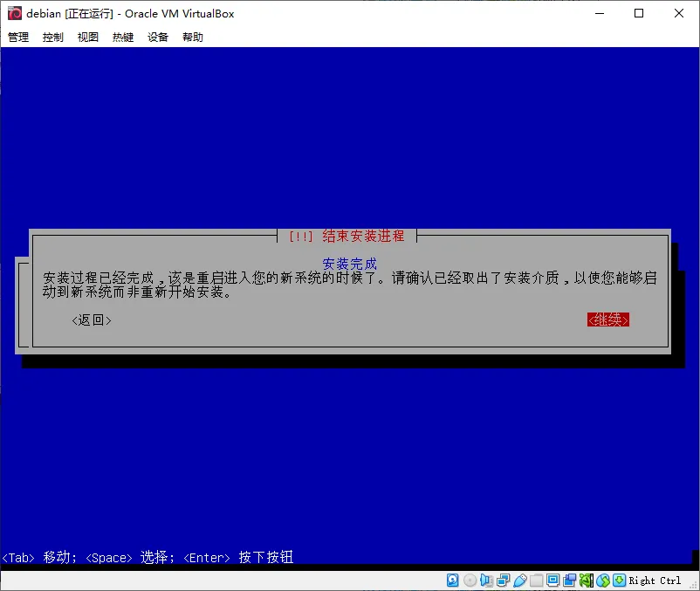This screenshot has width=700, height=591.
Task: Open the 控制 menu
Action: point(53,37)
